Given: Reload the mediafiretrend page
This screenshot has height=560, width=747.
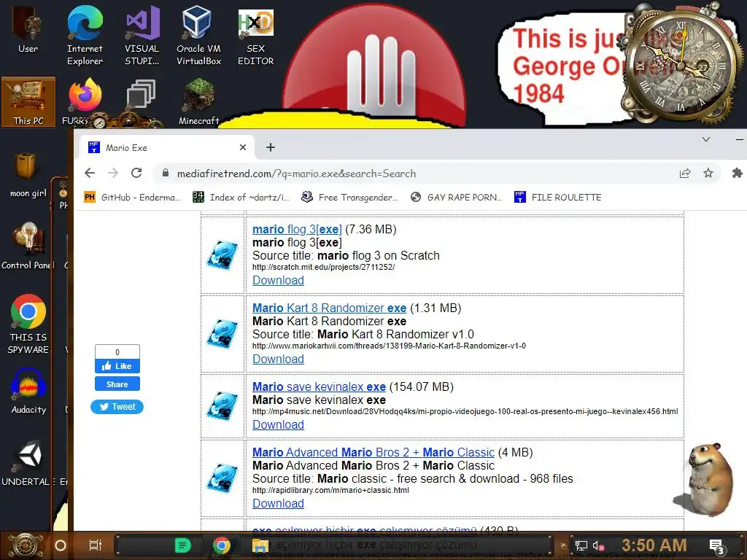Looking at the screenshot, I should tap(136, 174).
